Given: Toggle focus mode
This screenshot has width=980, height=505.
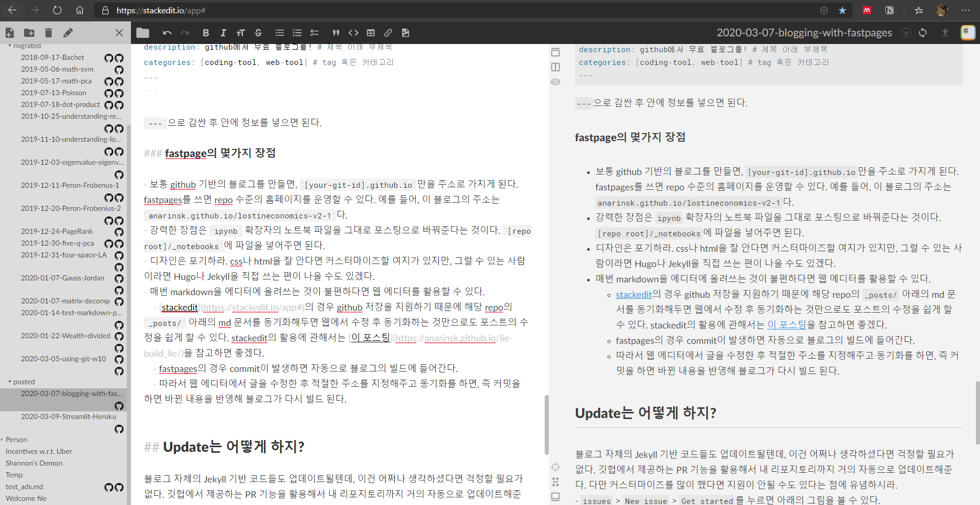Looking at the screenshot, I should (555, 467).
